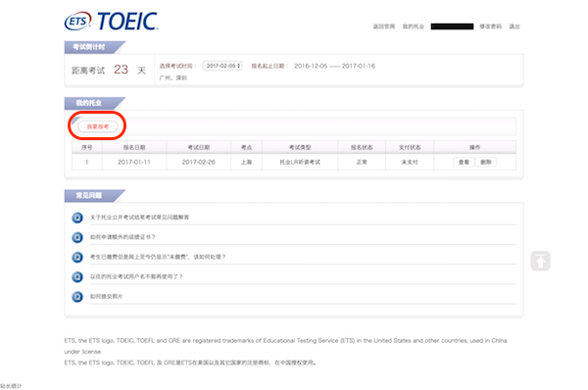Click the 托业LR听读考试 exam type cell
Image resolution: width=588 pixels, height=390 pixels.
click(300, 162)
